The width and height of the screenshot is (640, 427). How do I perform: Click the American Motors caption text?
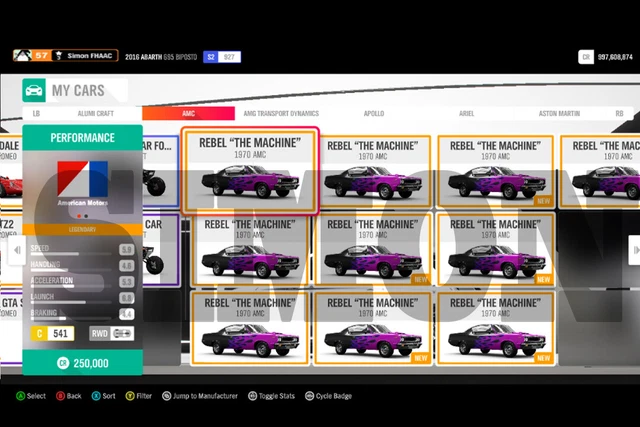83,203
